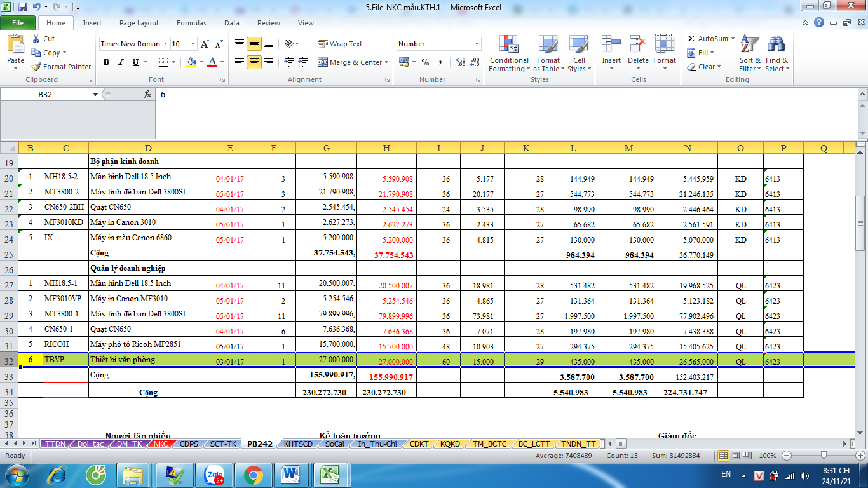Increase decimal places
The image size is (868, 488).
[x=460, y=62]
